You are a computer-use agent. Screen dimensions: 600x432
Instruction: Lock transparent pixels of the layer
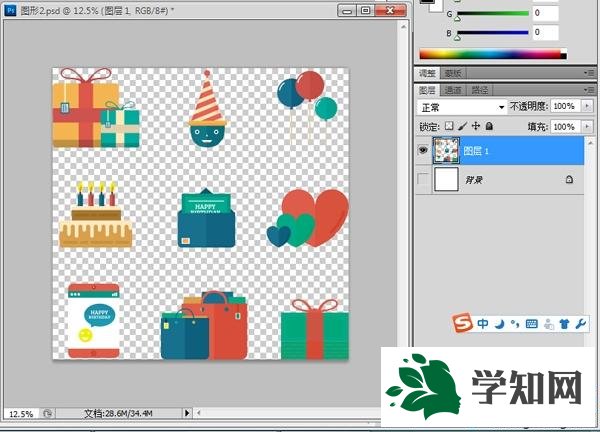click(x=450, y=126)
